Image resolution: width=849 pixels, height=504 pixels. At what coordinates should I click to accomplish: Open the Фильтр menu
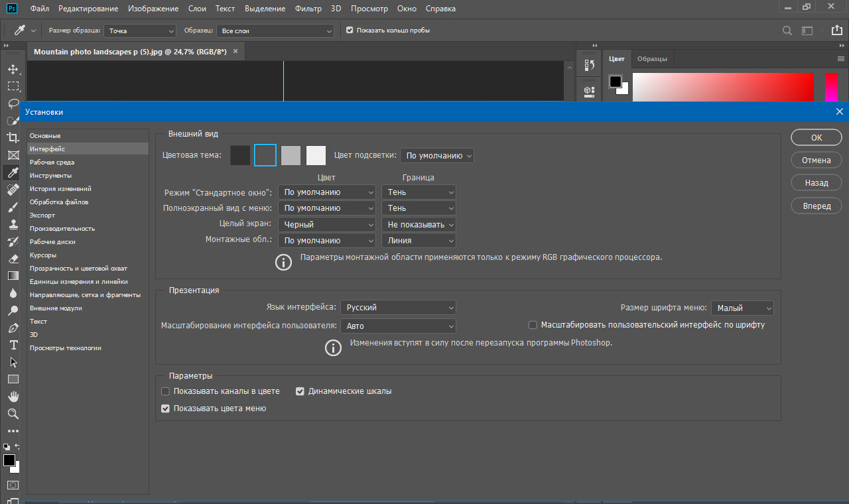[308, 9]
